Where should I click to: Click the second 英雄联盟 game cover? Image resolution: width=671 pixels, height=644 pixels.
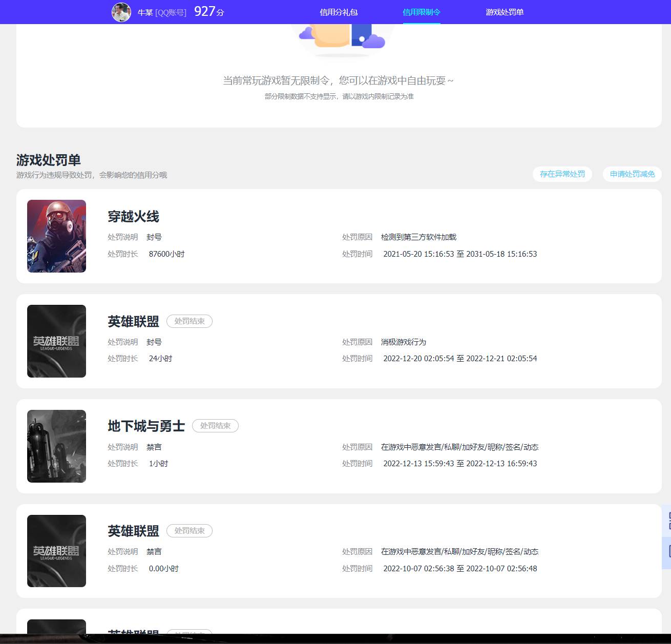pyautogui.click(x=56, y=551)
